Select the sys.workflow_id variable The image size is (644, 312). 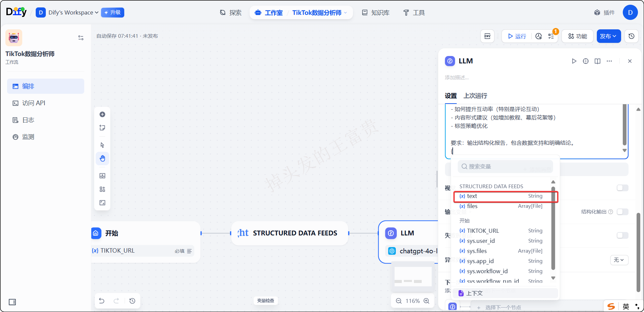coord(502,271)
